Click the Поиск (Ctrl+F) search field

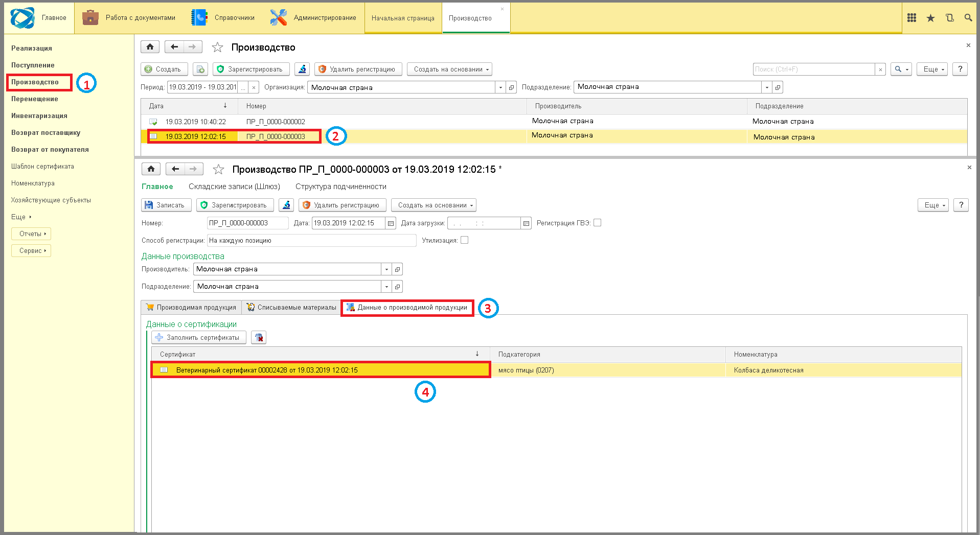pos(814,69)
